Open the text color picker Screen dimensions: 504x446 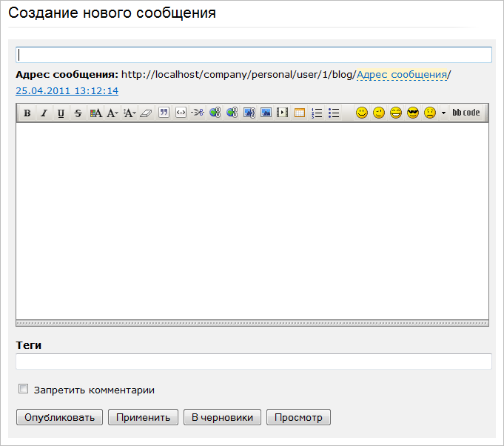(x=95, y=113)
